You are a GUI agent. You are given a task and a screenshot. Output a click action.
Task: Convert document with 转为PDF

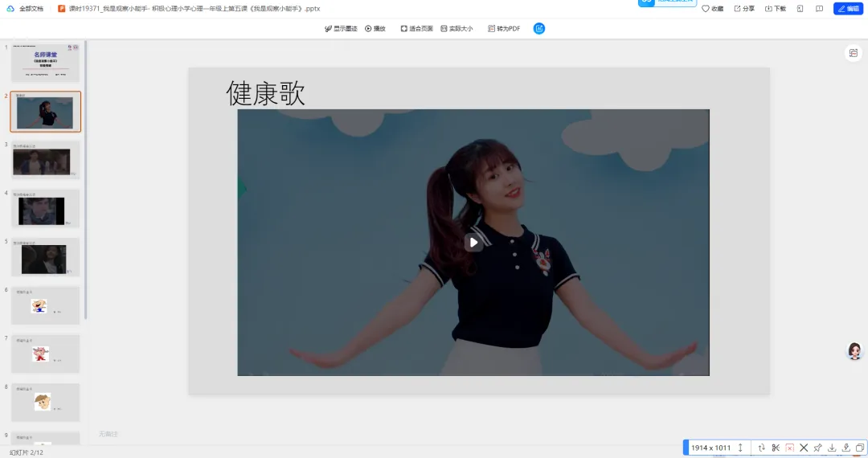coord(504,29)
